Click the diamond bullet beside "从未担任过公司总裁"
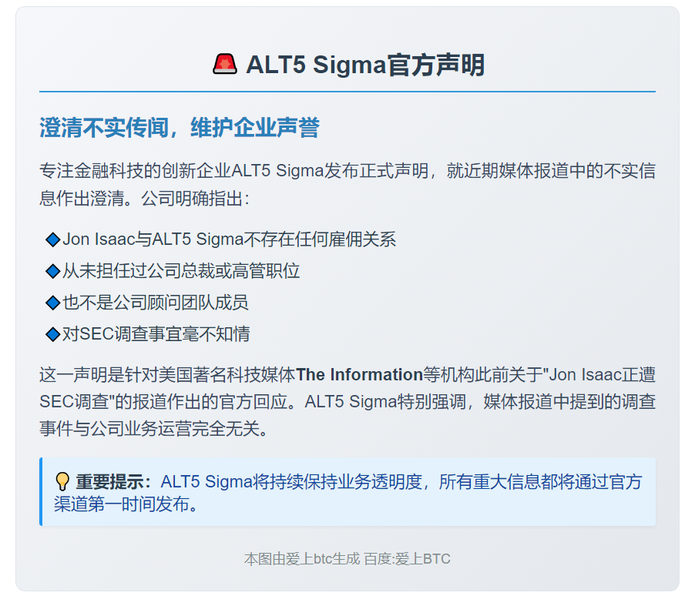This screenshot has width=695, height=616. (52, 272)
